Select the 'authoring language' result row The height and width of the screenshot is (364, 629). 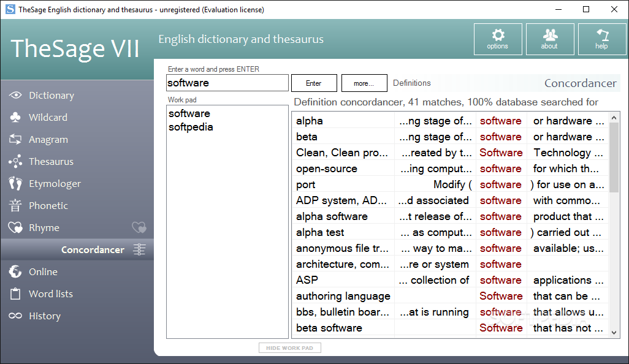tap(450, 296)
